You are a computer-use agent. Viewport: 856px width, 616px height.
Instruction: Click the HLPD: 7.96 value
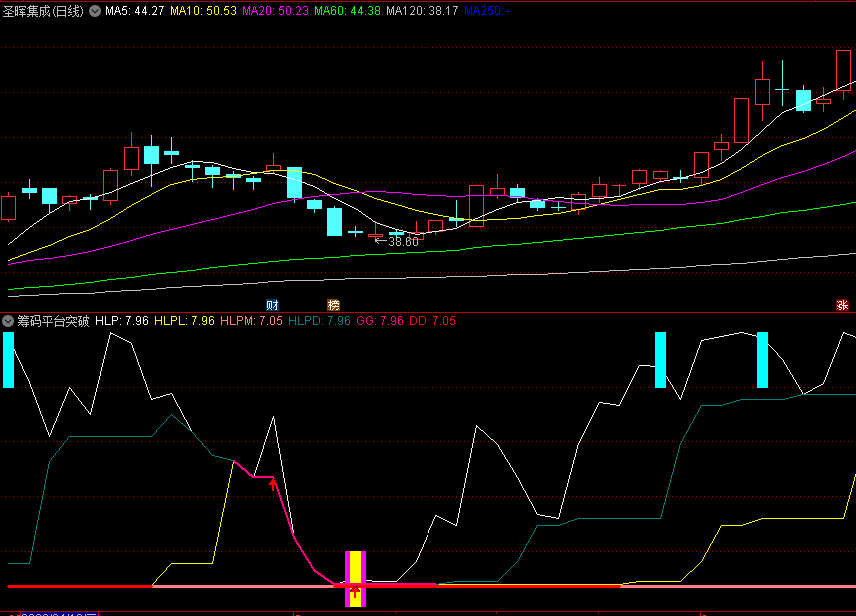pos(319,321)
